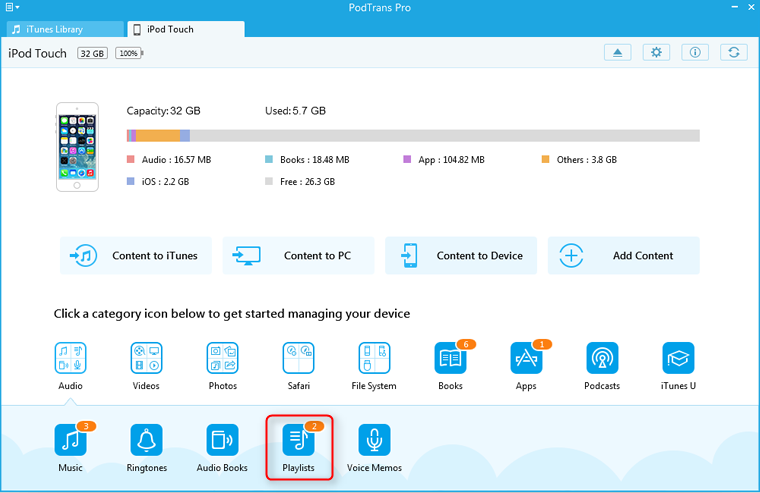Browse the File System category
The height and width of the screenshot is (493, 760).
click(375, 358)
